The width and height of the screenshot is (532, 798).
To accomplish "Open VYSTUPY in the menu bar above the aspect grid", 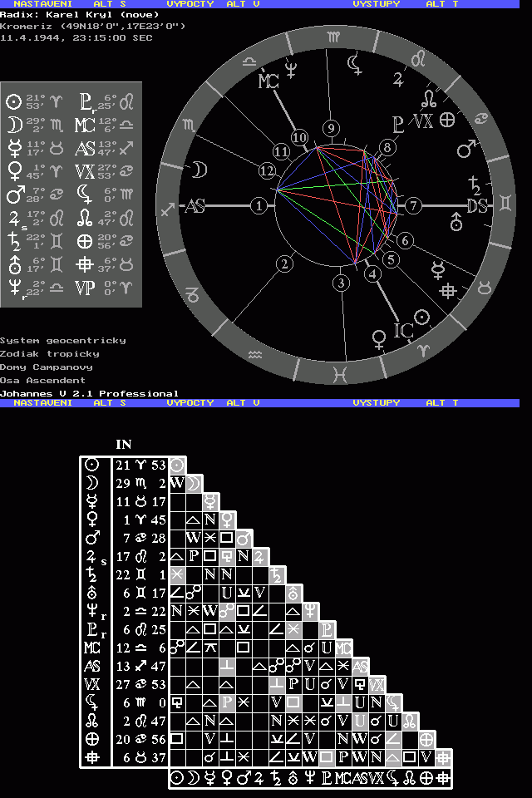I will [376, 402].
